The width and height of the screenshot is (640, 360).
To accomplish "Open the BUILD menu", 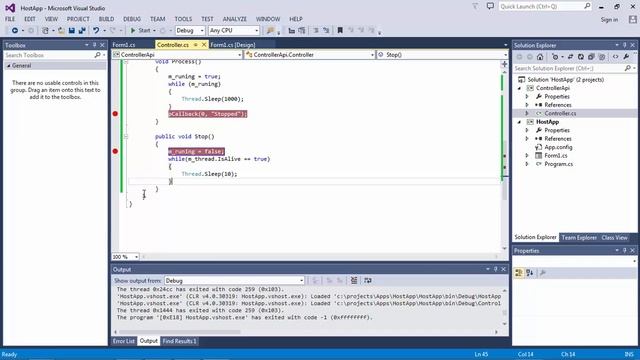I will (106, 19).
